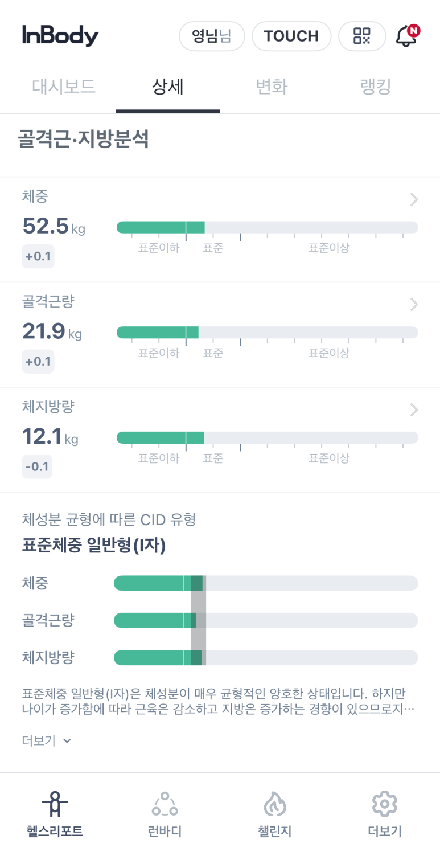This screenshot has width=440, height=868.
Task: Switch to the 변화 tab
Action: tap(272, 87)
